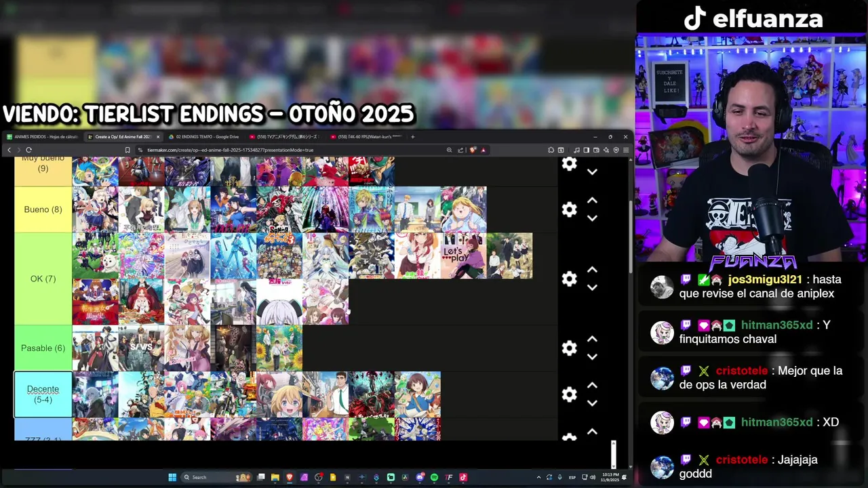Image resolution: width=868 pixels, height=488 pixels.
Task: Move Bueno (8) row up
Action: click(592, 201)
